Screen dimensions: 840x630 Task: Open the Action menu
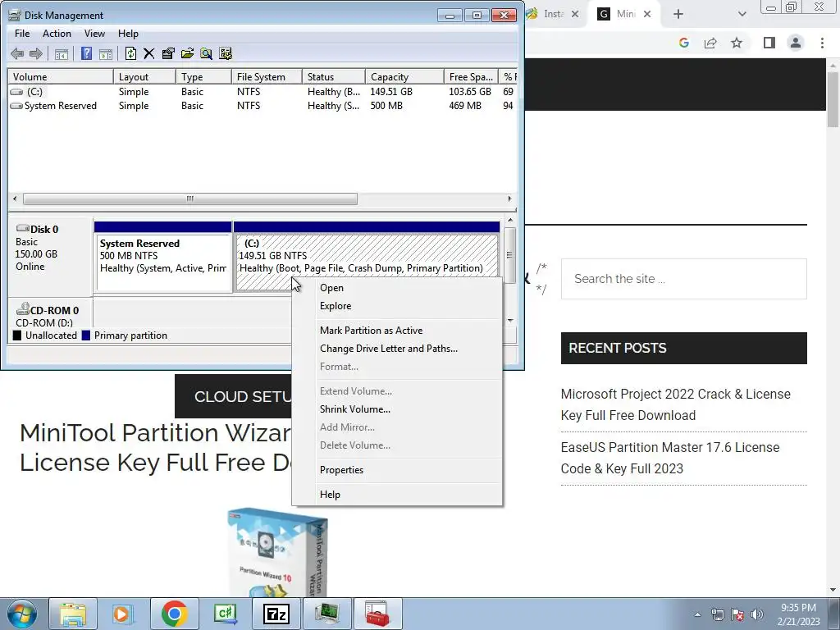[x=57, y=33]
